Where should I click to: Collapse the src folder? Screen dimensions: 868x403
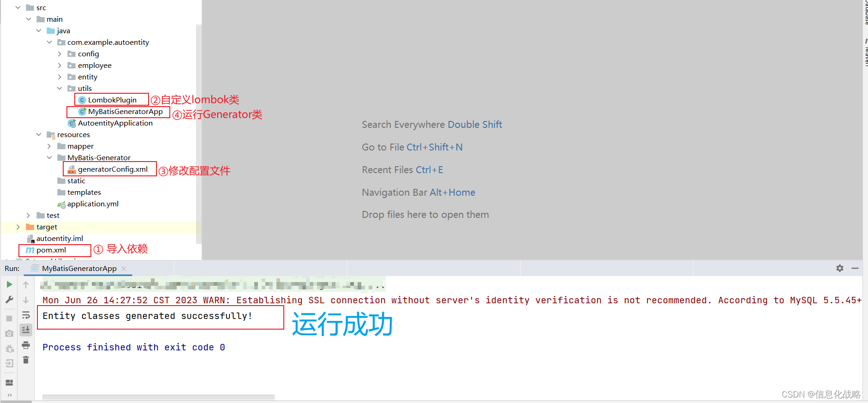[x=18, y=7]
